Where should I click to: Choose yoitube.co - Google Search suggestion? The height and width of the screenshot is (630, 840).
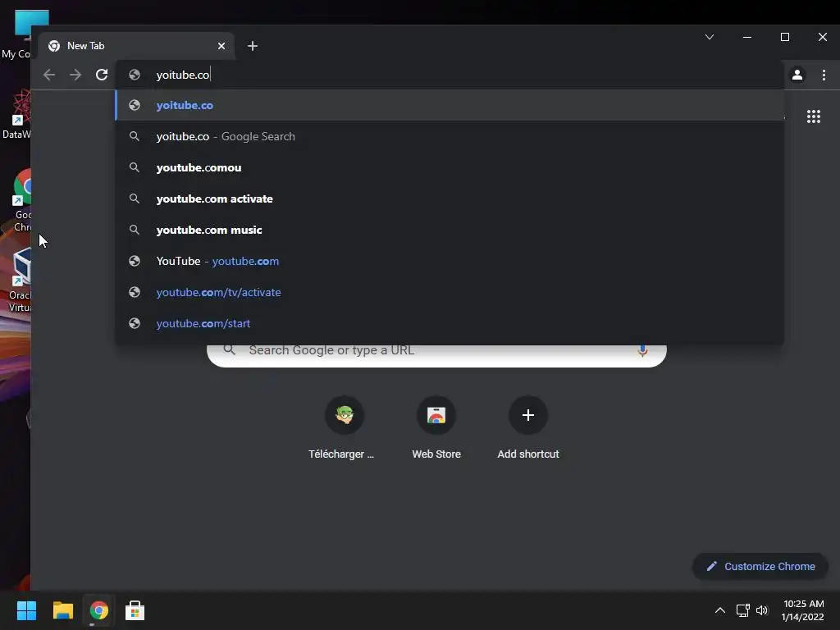(x=450, y=137)
